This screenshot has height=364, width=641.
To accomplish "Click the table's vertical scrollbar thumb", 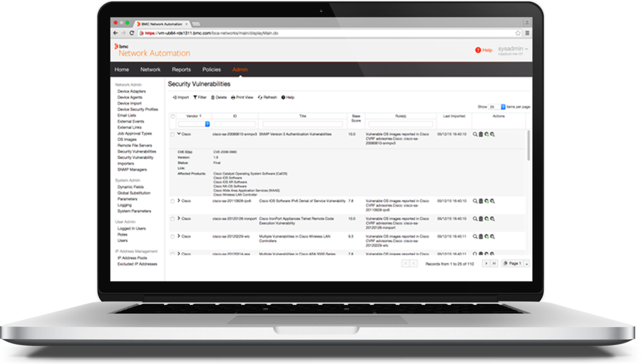I will pyautogui.click(x=528, y=145).
